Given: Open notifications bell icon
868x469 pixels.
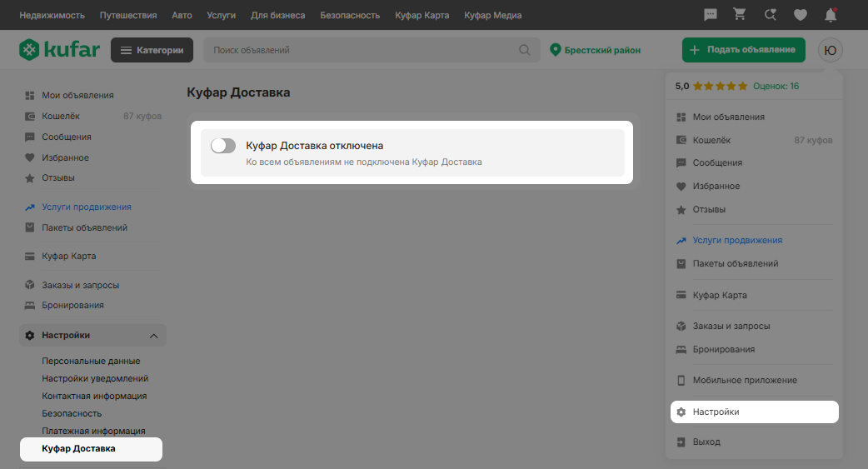Looking at the screenshot, I should point(831,15).
